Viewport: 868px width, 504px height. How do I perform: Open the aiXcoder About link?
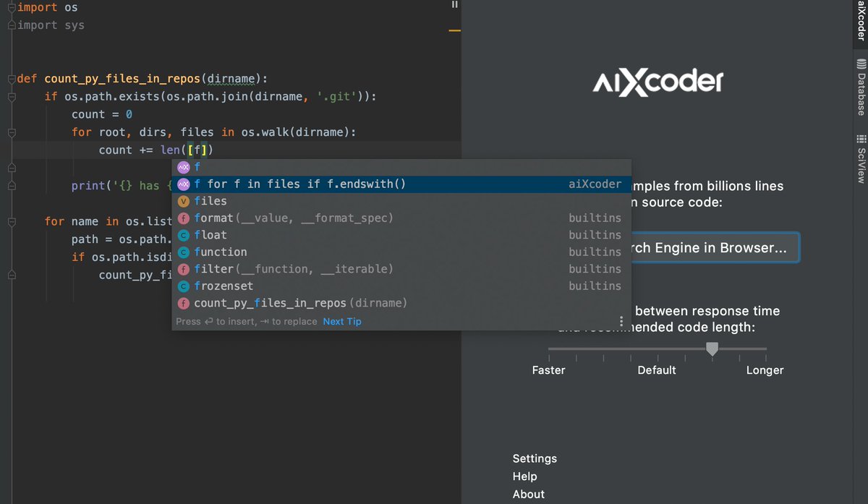528,495
